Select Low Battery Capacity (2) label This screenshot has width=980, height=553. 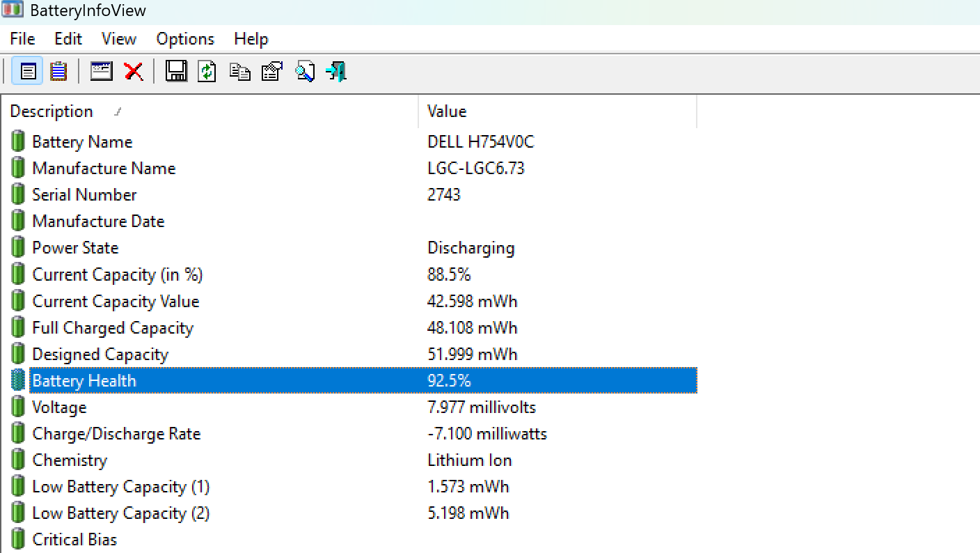[x=120, y=513]
